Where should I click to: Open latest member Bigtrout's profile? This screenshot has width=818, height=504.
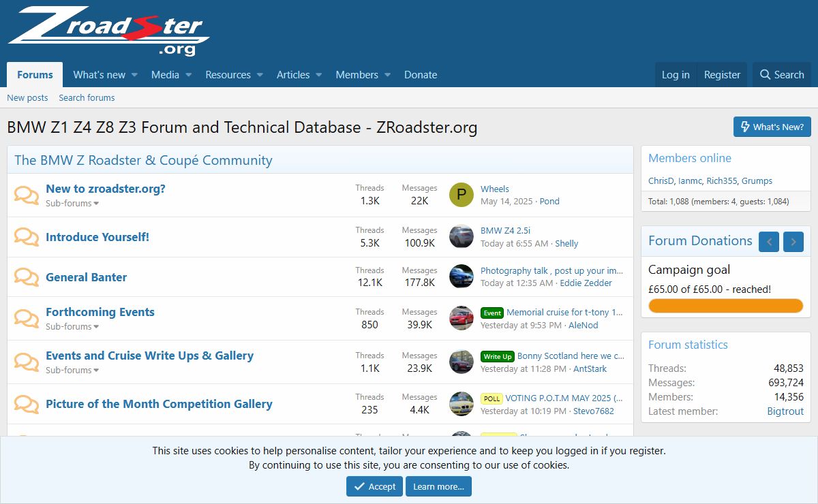[785, 411]
